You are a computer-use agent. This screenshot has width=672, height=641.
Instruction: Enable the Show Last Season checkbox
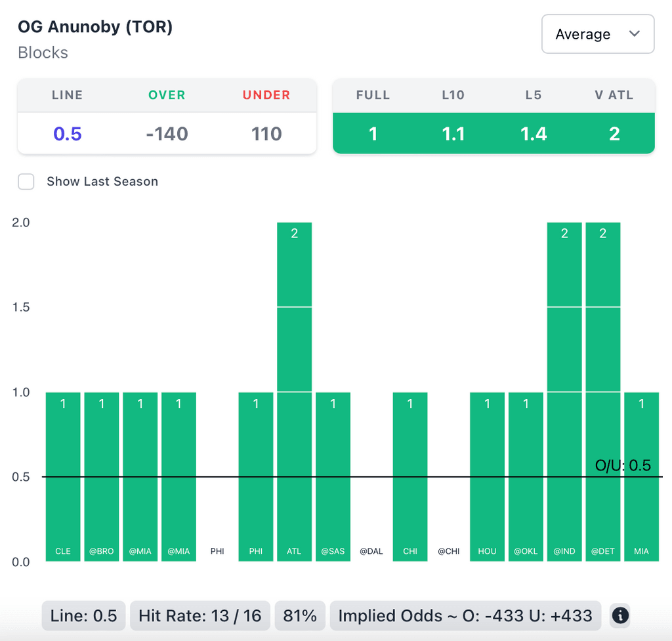click(26, 182)
